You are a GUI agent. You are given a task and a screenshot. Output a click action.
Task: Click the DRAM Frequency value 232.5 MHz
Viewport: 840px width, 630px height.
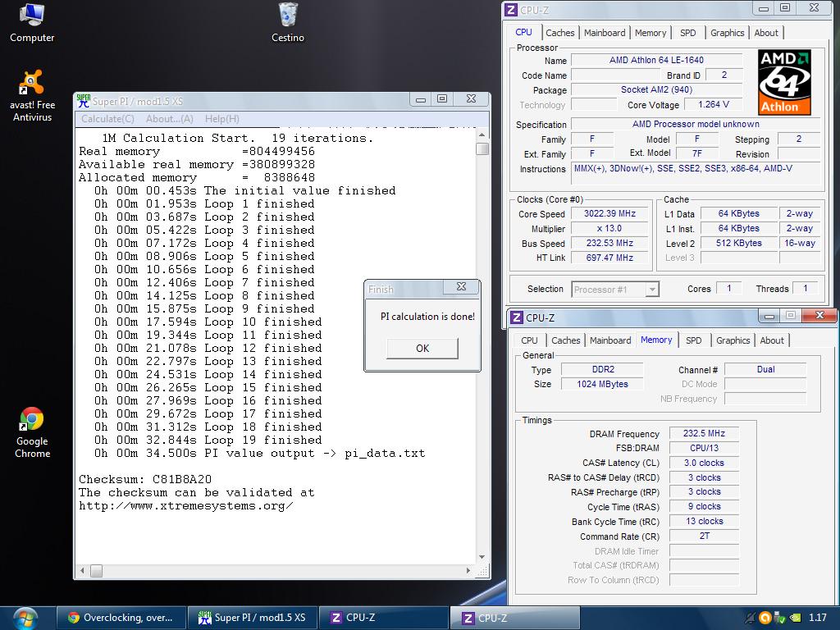704,433
